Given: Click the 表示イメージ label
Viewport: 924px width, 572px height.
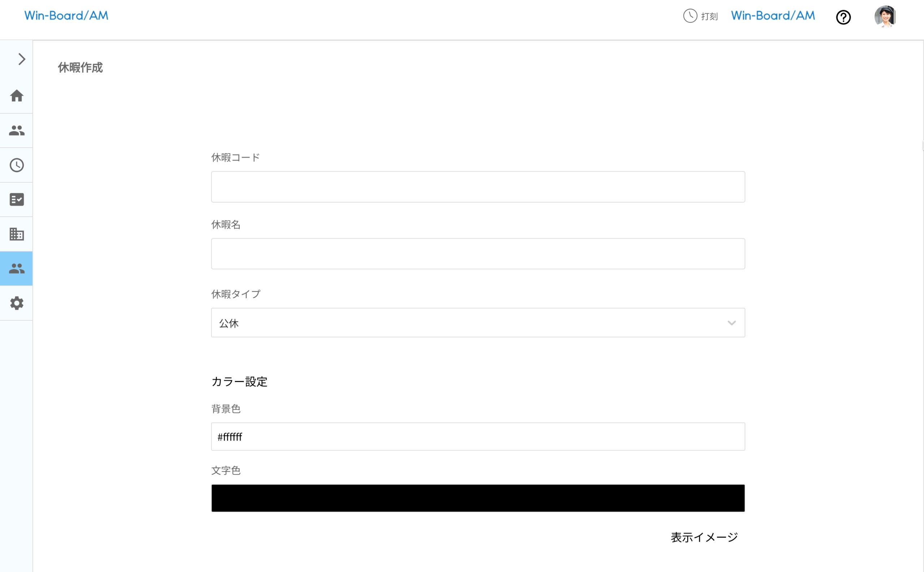Looking at the screenshot, I should [x=704, y=537].
